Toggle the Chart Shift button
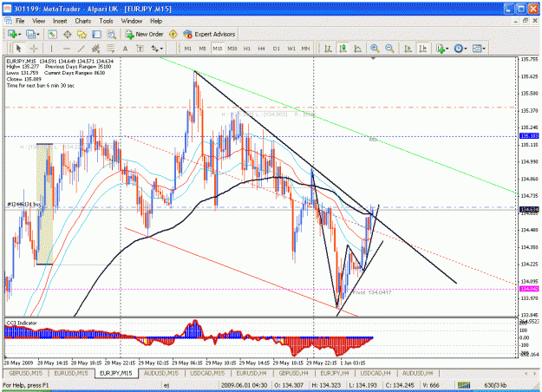This screenshot has height=392, width=542. coord(422,49)
